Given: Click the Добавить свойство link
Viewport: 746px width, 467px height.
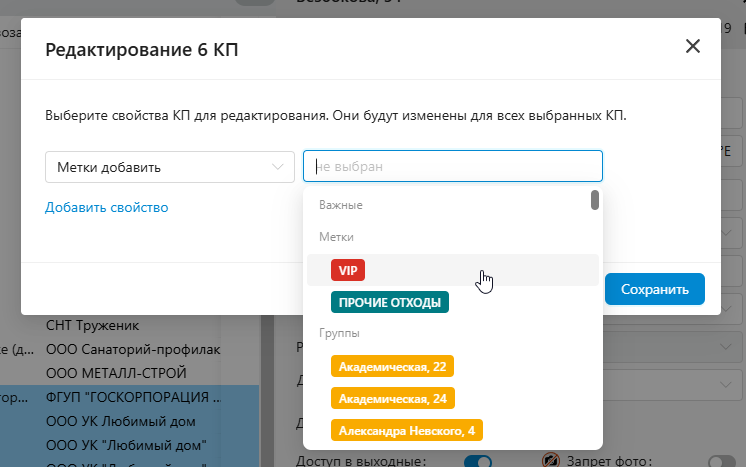Looking at the screenshot, I should (x=106, y=207).
